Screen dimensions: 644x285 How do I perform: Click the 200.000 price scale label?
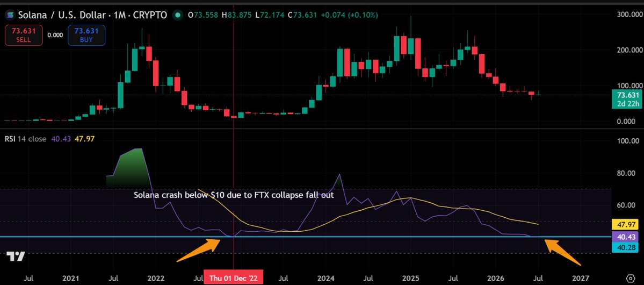click(629, 50)
